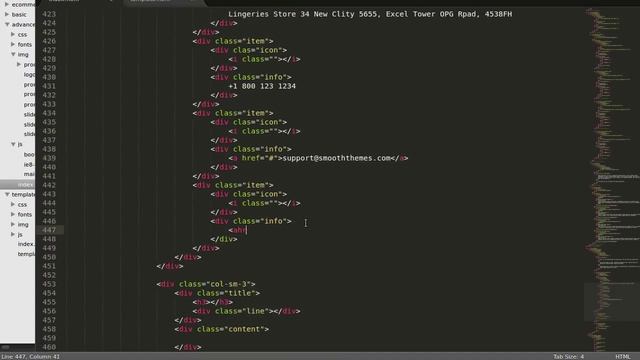Screen dimensions: 640x360
Task: Click div class="item" on line 442
Action: coord(233,185)
